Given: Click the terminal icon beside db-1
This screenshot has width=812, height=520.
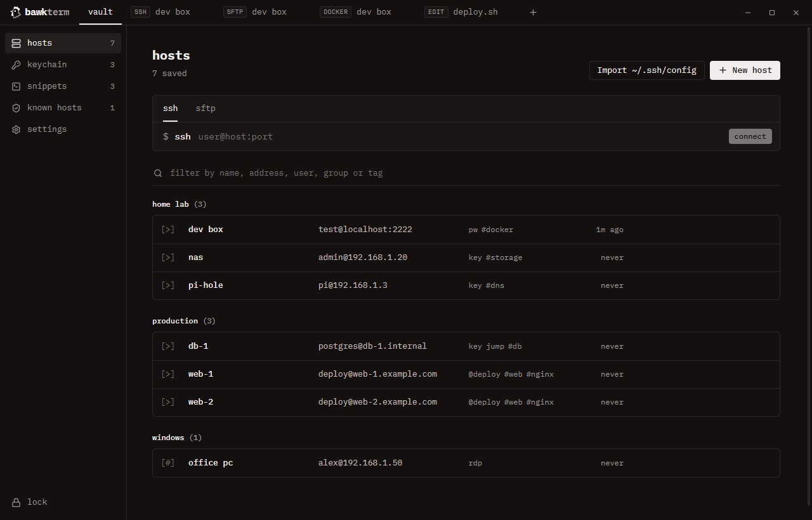Looking at the screenshot, I should (x=167, y=346).
